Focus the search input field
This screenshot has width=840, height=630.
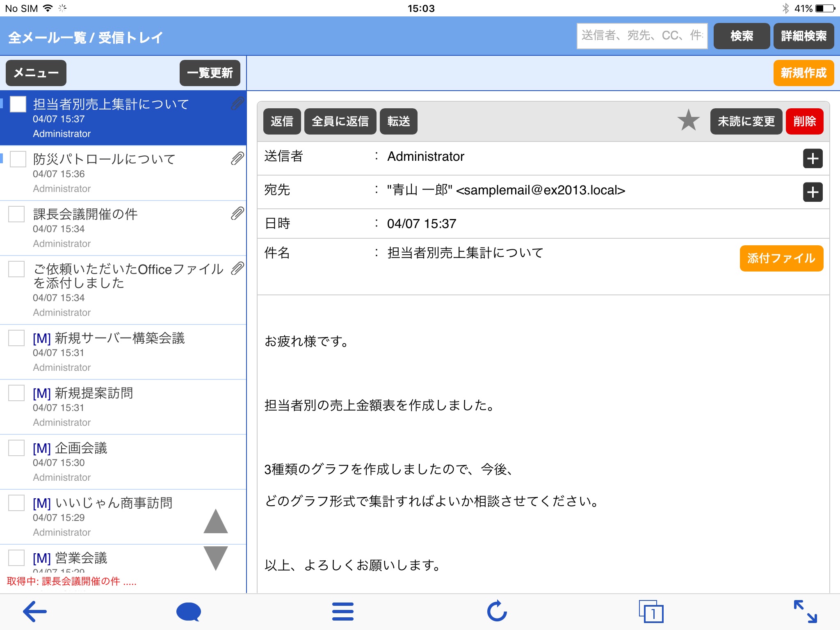tap(642, 36)
